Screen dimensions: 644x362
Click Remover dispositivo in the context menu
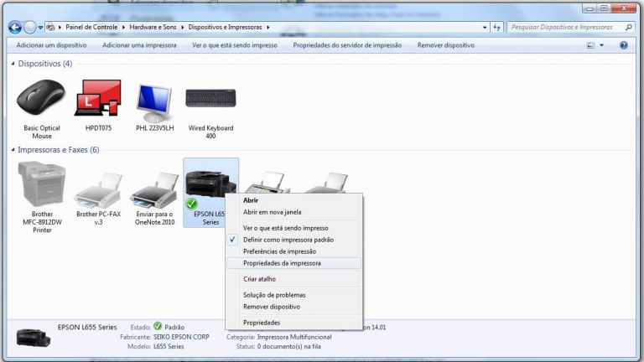pyautogui.click(x=271, y=307)
